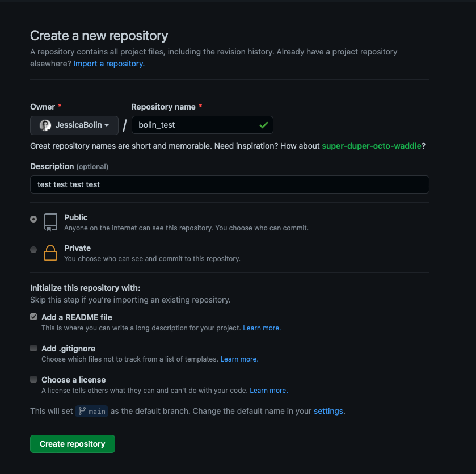Use the super-duper-octo-waddle name suggestion

tap(372, 146)
